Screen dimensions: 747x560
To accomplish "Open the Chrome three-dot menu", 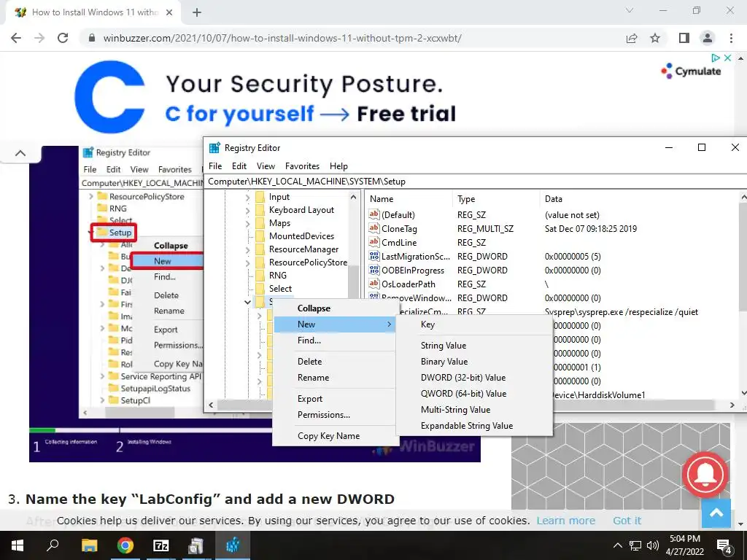I will pos(731,38).
